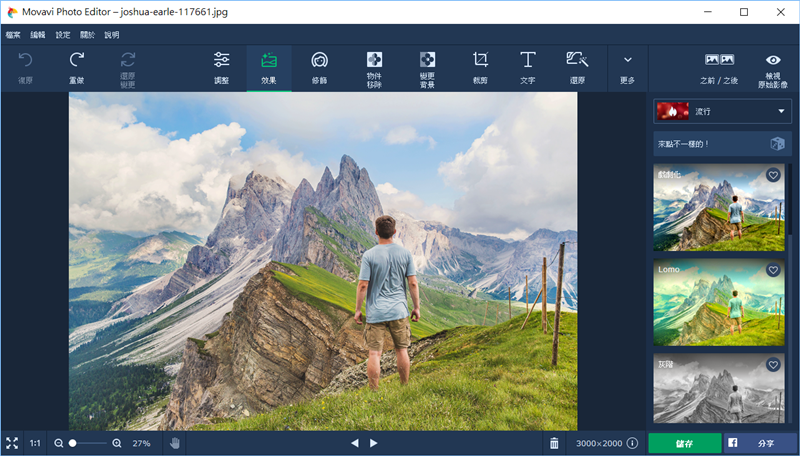Screen dimensions: 800x456
Task: Toggle the eye icon to view original image
Action: click(x=773, y=60)
